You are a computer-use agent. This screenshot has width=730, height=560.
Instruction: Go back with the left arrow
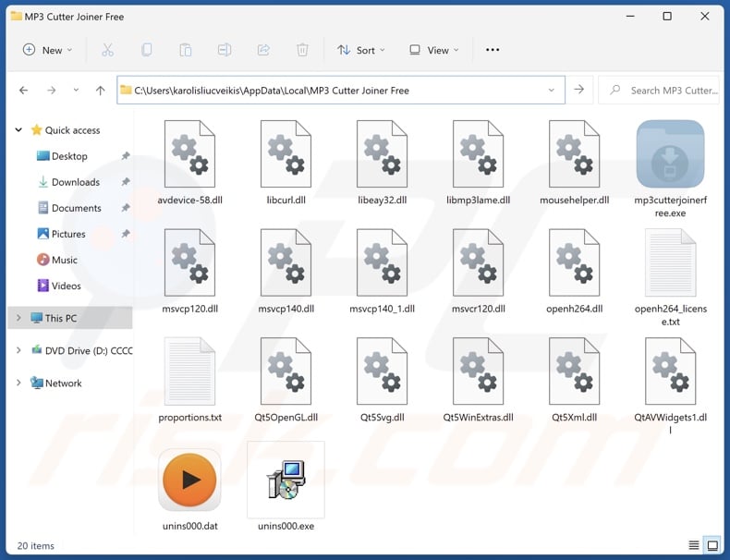tap(23, 91)
